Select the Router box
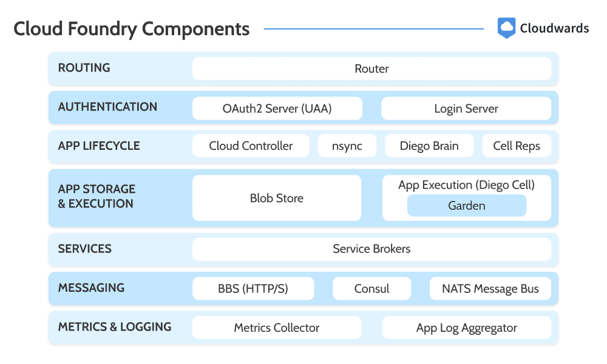This screenshot has width=607, height=364. pos(371,69)
